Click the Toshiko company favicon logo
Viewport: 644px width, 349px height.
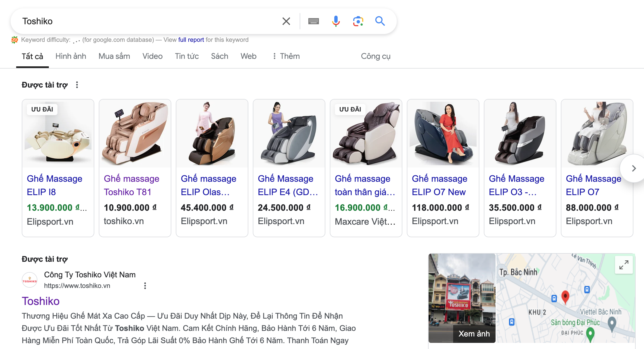[30, 280]
